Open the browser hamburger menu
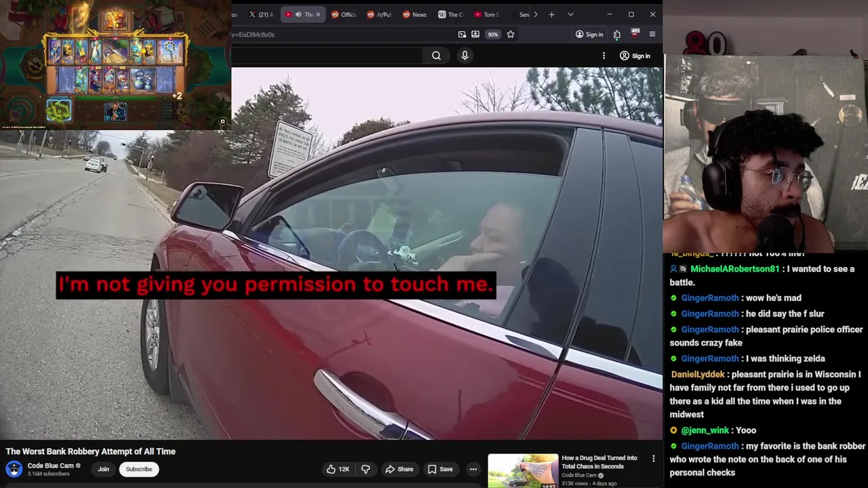Screen dimensions: 868x488 click(652, 35)
